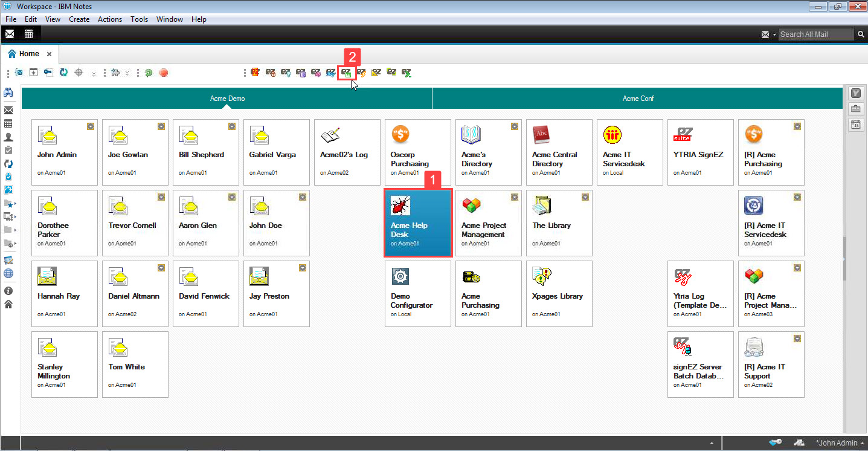Open the green databaseEZ toolbar tool

point(346,73)
